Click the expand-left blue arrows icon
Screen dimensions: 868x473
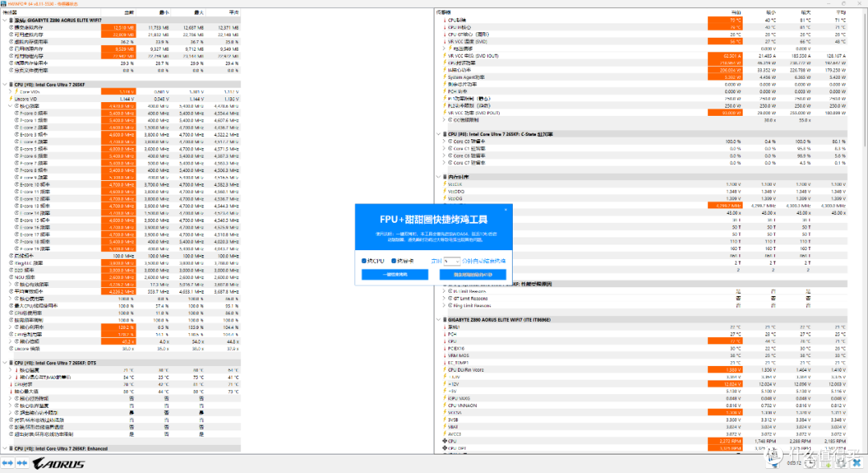pos(8,463)
